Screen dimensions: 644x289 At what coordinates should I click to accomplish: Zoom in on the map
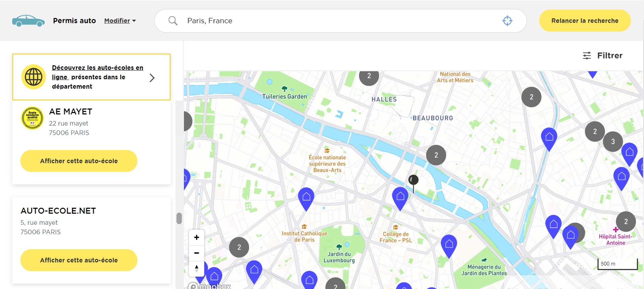pos(196,237)
